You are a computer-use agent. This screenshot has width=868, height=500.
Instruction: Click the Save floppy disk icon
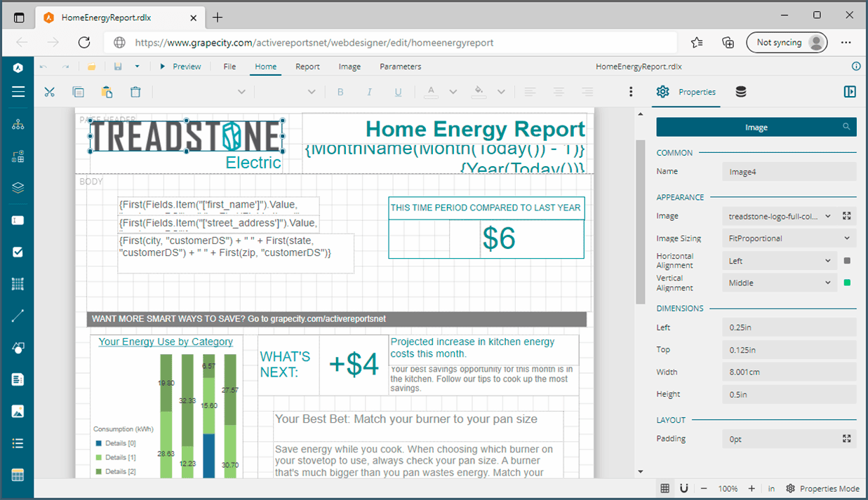(118, 67)
